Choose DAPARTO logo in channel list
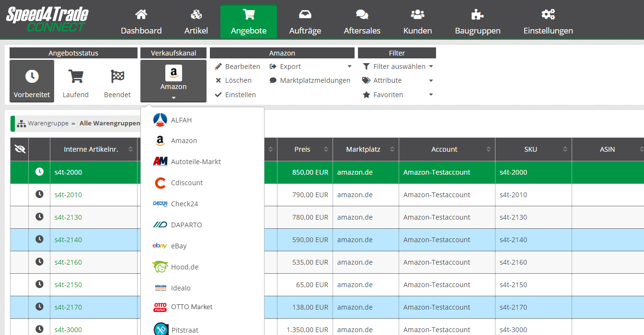This screenshot has width=644, height=335. coord(160,225)
